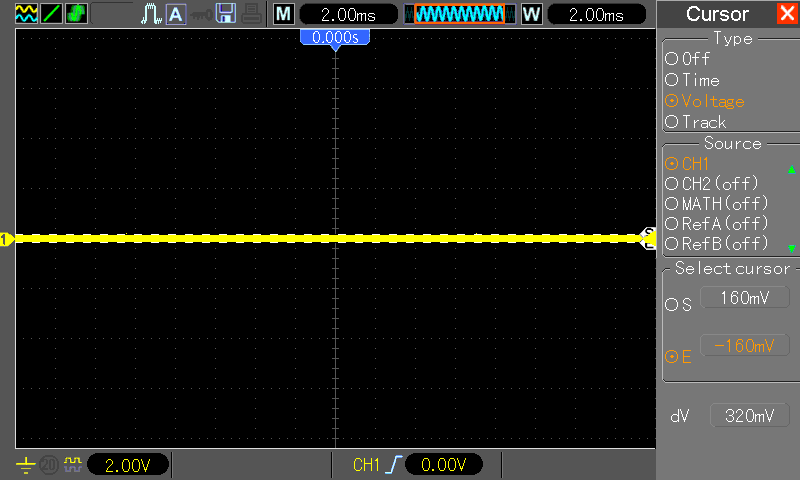The height and width of the screenshot is (480, 800).
Task: Click the M main timebase icon
Action: 284,14
